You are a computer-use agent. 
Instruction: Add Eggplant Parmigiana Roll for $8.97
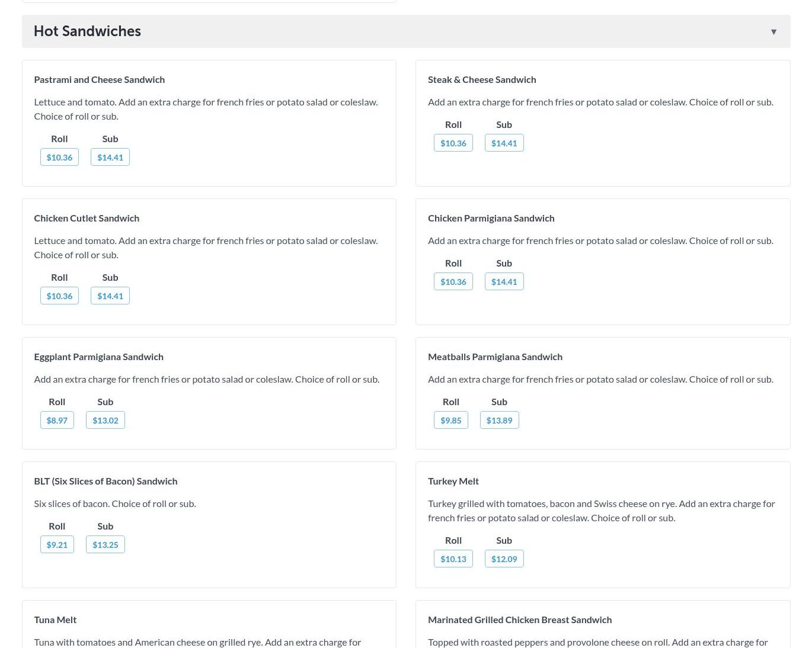(x=57, y=421)
